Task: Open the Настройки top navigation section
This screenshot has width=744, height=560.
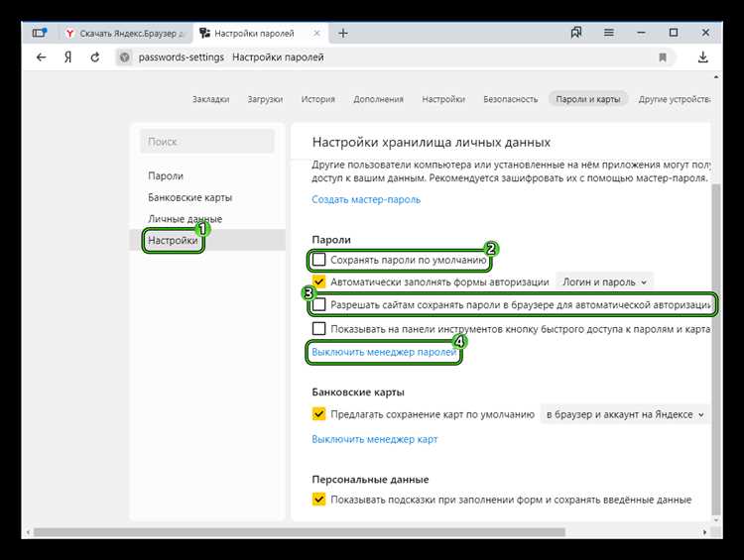Action: (x=443, y=99)
